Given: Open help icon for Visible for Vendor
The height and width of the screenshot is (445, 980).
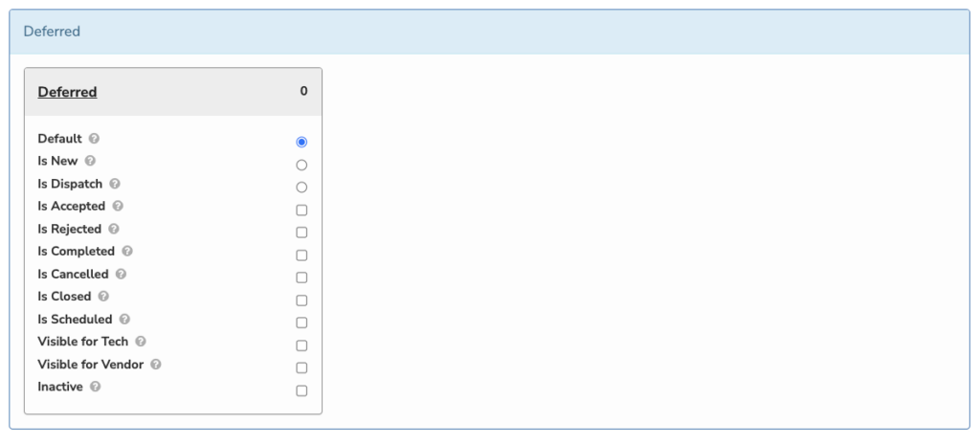Looking at the screenshot, I should pos(156,364).
